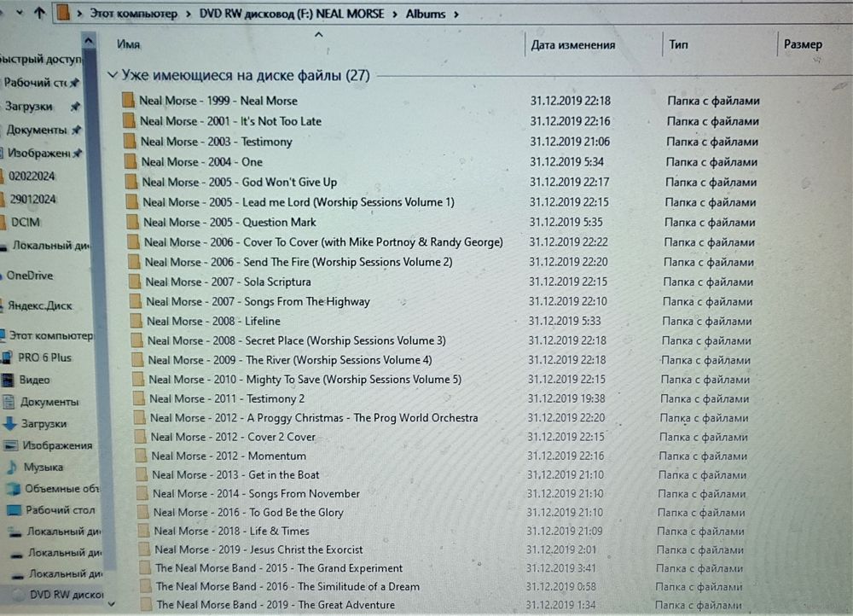
Task: Select folder icon of 'Sola Scriptura'
Action: (x=135, y=282)
